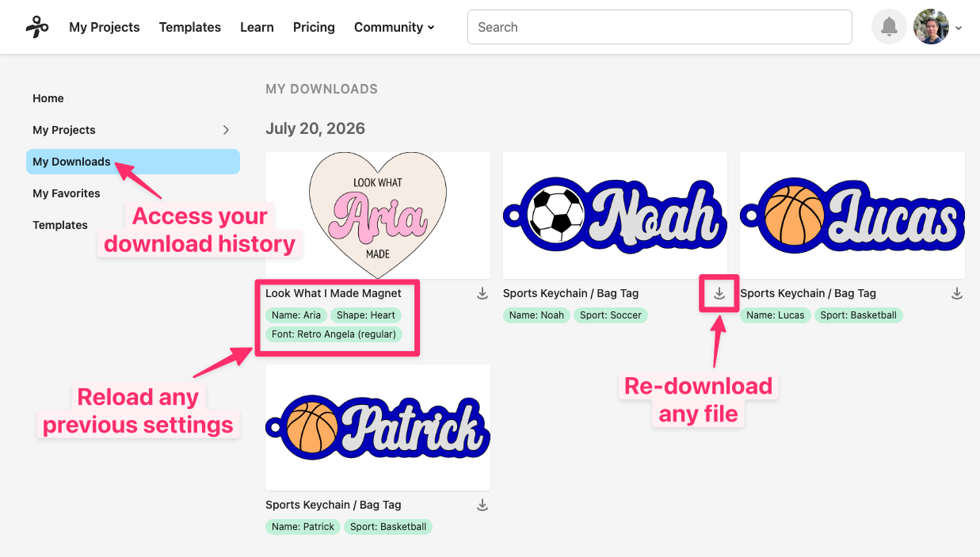Click Lucas's Sport: Basketball tag
Image resolution: width=980 pixels, height=557 pixels.
point(858,315)
